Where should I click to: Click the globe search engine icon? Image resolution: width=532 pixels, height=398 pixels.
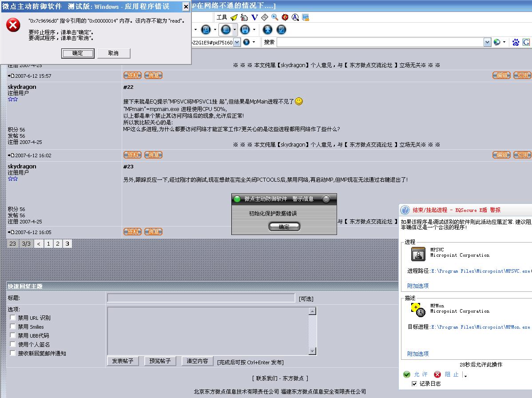[497, 42]
